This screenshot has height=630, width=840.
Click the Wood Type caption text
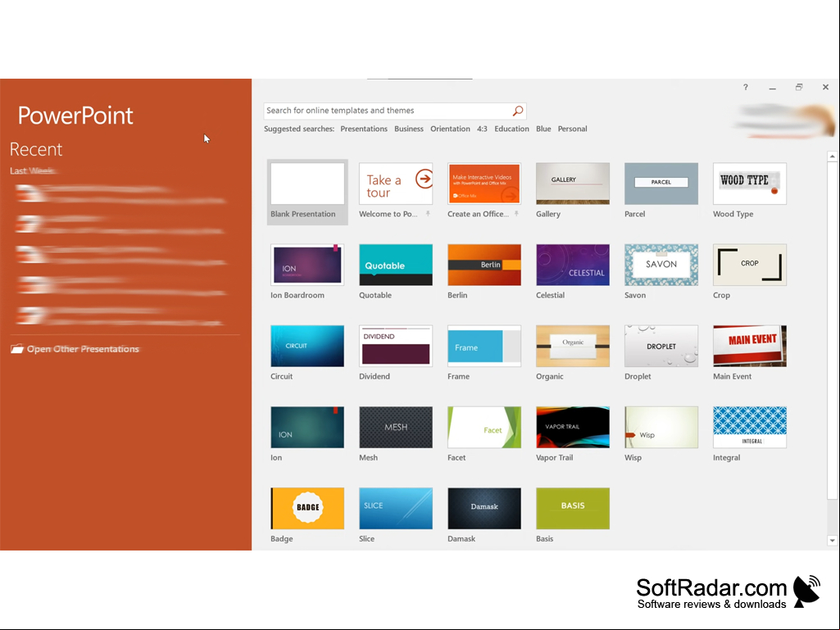pyautogui.click(x=733, y=214)
